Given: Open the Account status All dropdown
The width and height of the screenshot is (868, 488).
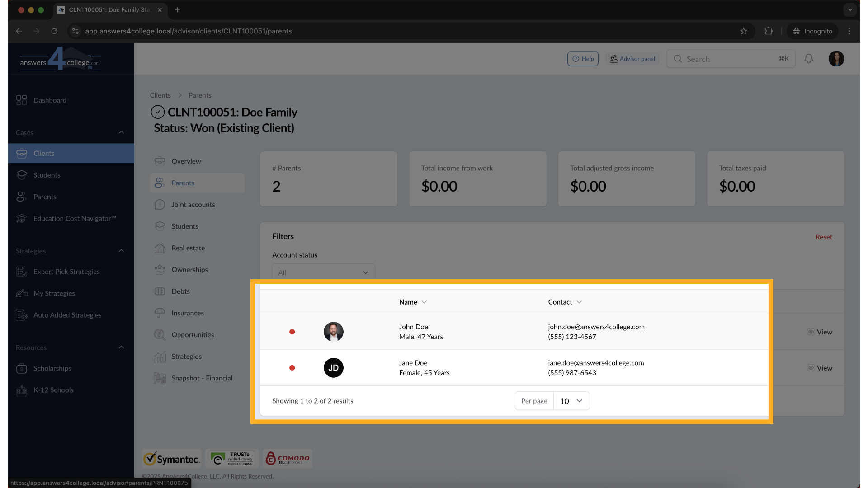Looking at the screenshot, I should click(x=323, y=272).
